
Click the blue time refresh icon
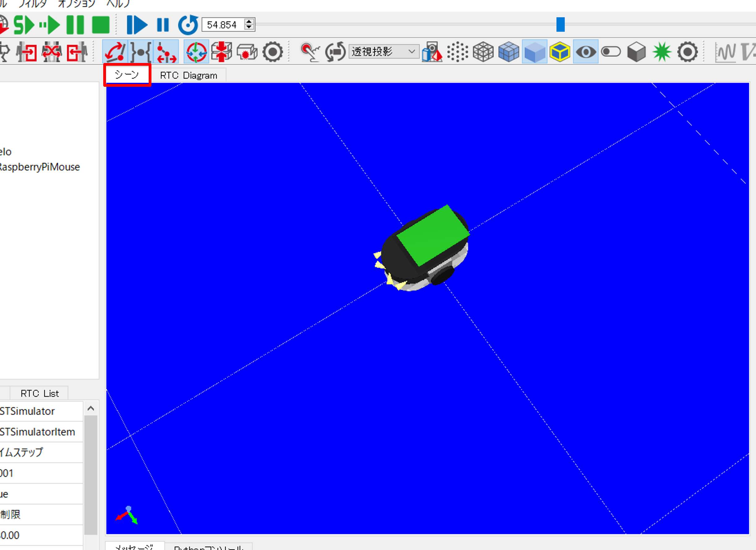188,25
